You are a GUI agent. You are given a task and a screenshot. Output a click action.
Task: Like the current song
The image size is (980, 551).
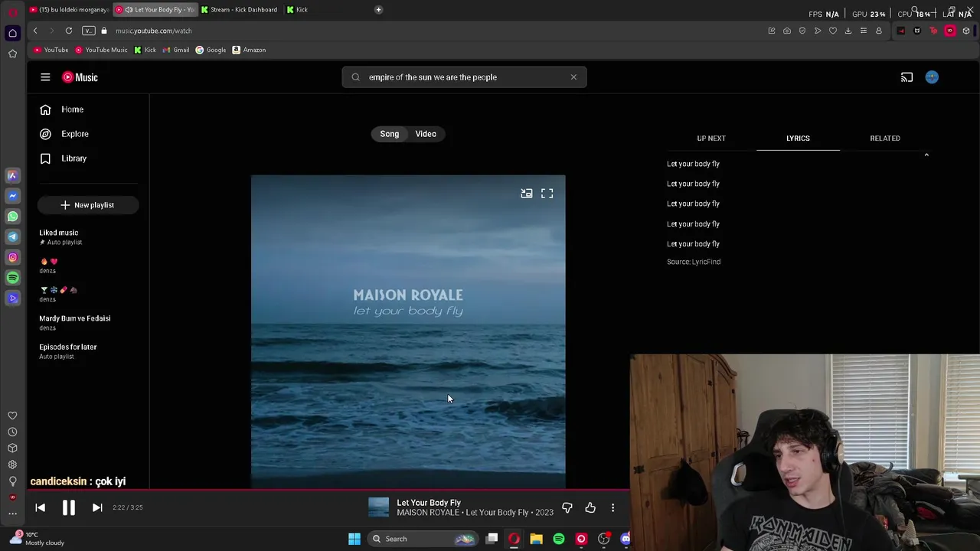pos(590,507)
